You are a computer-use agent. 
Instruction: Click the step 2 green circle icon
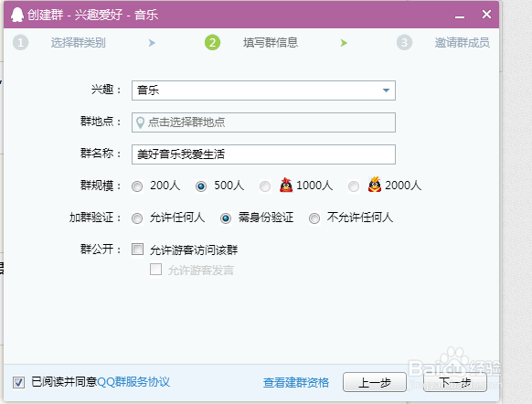pyautogui.click(x=212, y=43)
